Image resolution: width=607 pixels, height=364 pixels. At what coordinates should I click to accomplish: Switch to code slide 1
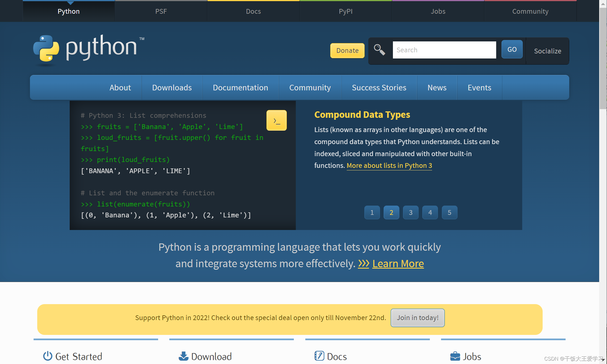372,213
